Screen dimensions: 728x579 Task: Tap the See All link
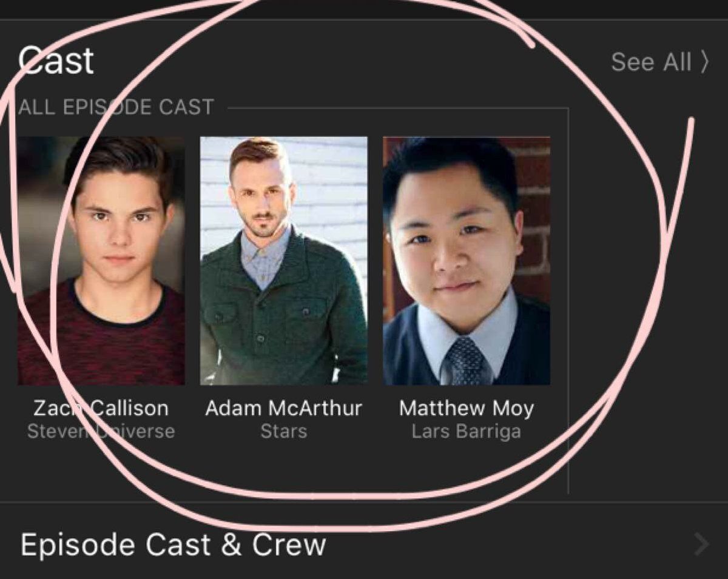(x=659, y=62)
